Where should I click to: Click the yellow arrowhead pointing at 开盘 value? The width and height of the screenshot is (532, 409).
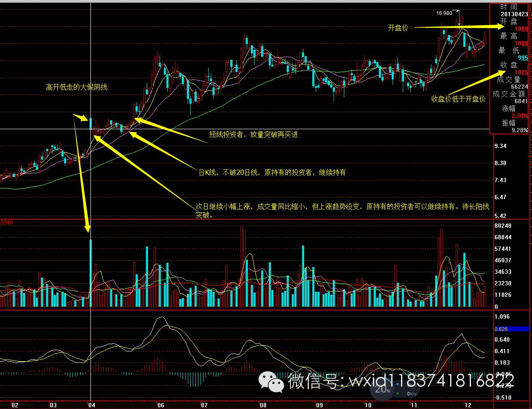500,26
